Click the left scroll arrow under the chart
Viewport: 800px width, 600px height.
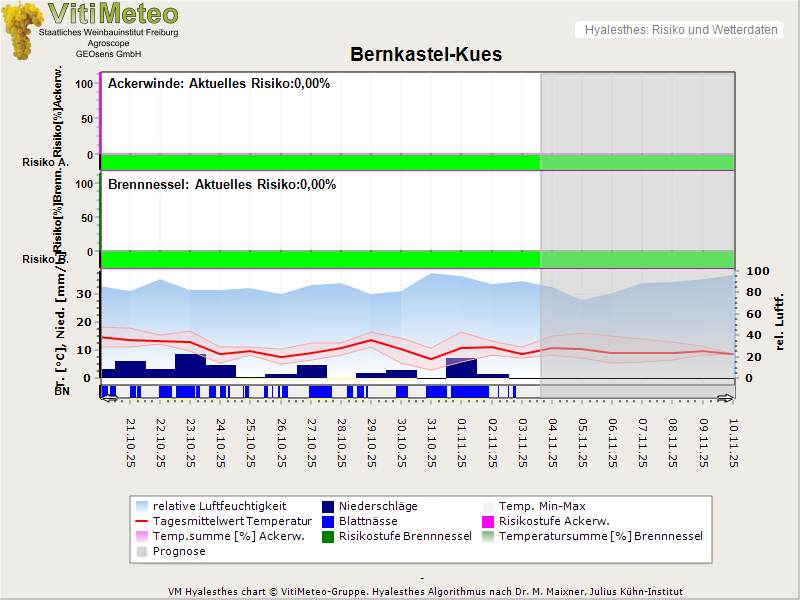(x=109, y=399)
